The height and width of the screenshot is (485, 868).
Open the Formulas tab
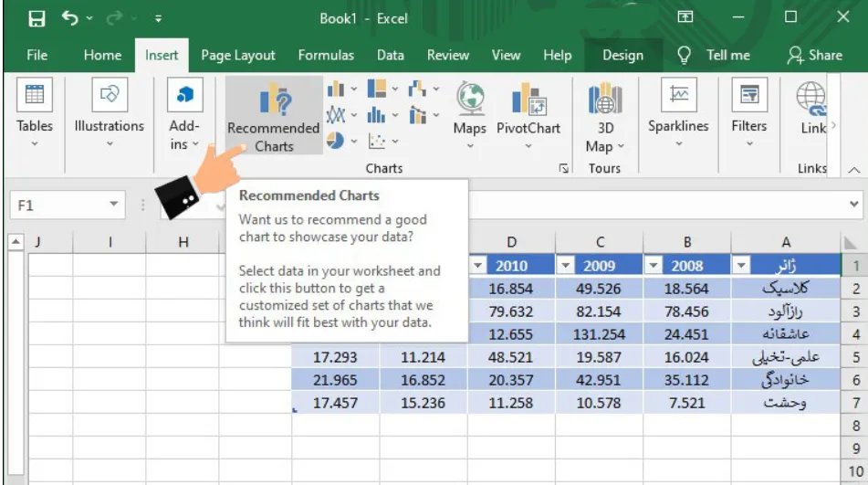click(326, 55)
